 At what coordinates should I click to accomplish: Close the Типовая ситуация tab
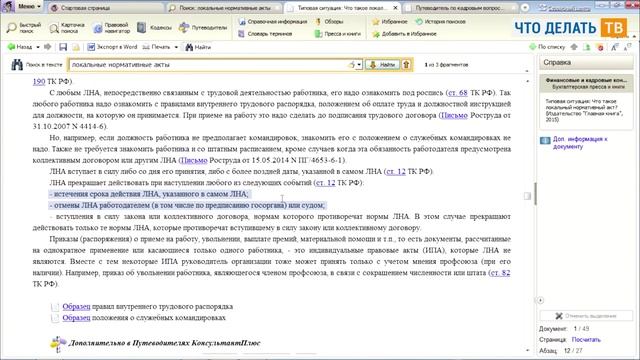tap(395, 8)
